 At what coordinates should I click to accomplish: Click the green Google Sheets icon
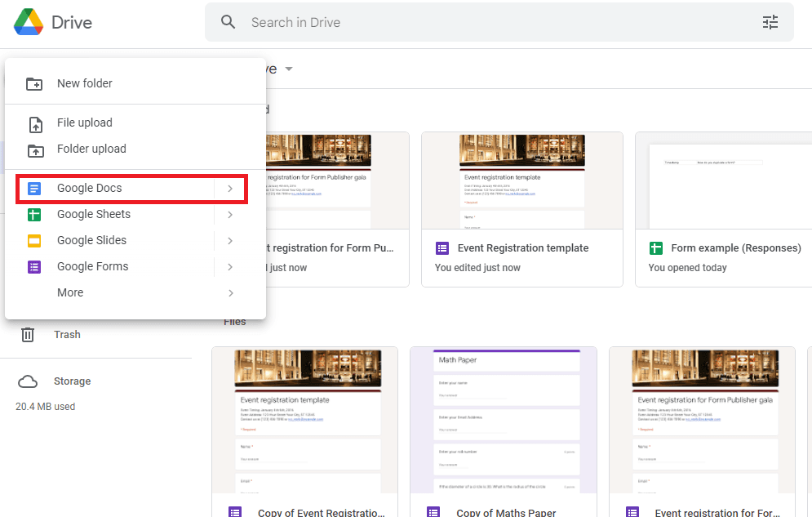pyautogui.click(x=34, y=215)
